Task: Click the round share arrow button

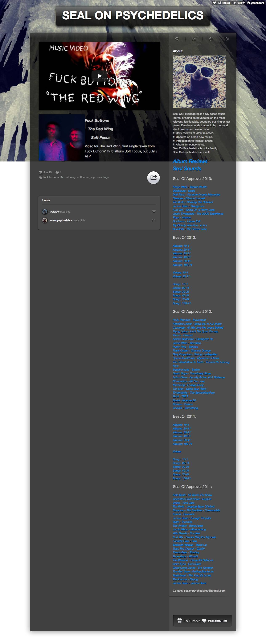Action: pos(153,177)
